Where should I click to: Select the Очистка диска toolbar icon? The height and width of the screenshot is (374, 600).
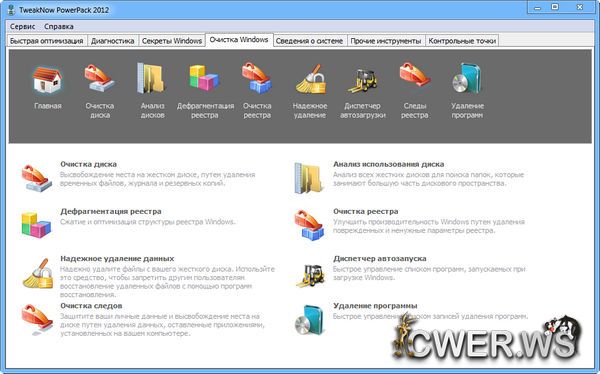tap(99, 78)
